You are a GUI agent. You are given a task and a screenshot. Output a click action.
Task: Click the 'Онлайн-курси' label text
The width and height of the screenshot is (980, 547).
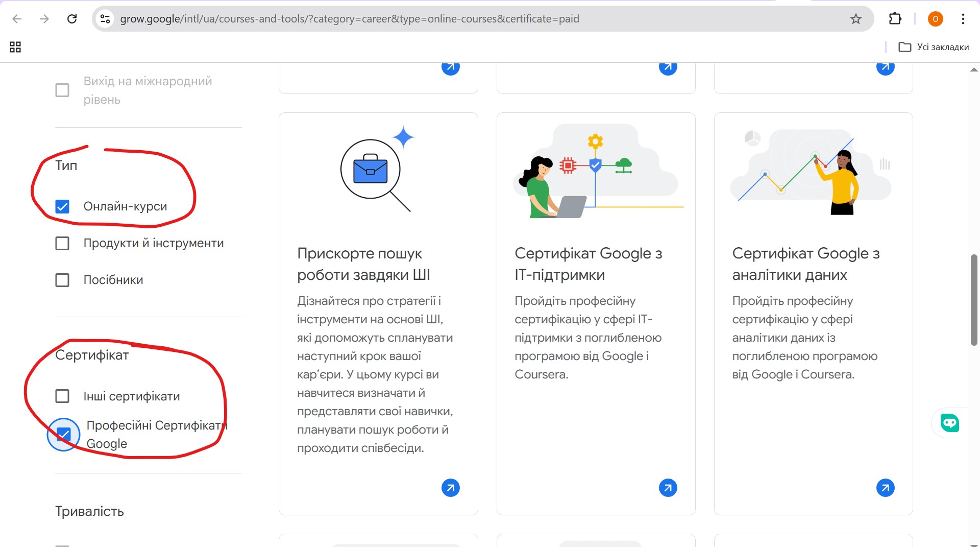coord(126,206)
